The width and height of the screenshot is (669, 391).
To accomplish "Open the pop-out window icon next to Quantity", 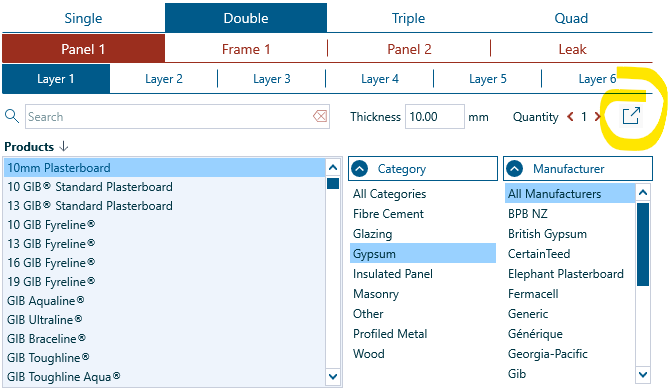I will pos(631,116).
